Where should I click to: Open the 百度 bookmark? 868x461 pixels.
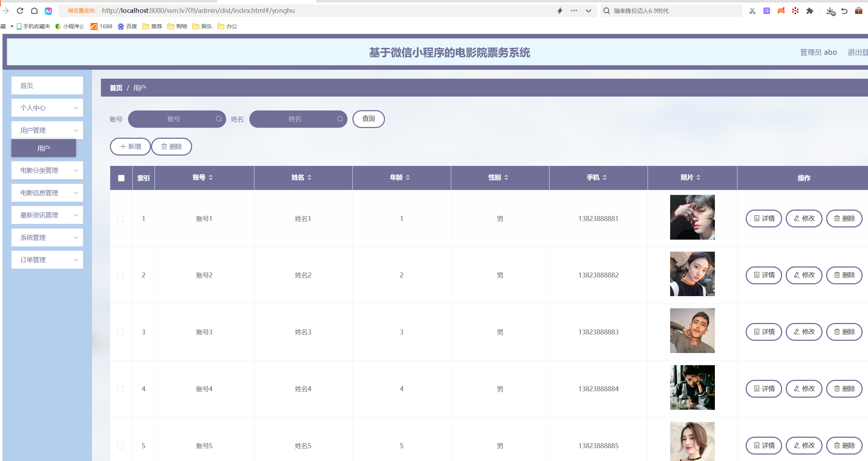tap(128, 26)
